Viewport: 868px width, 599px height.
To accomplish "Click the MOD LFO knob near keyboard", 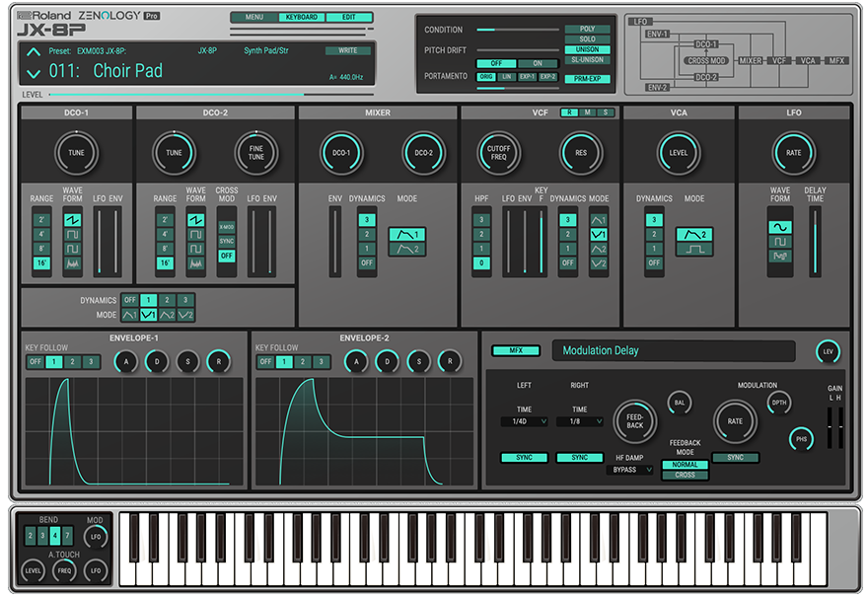I will pos(96,537).
